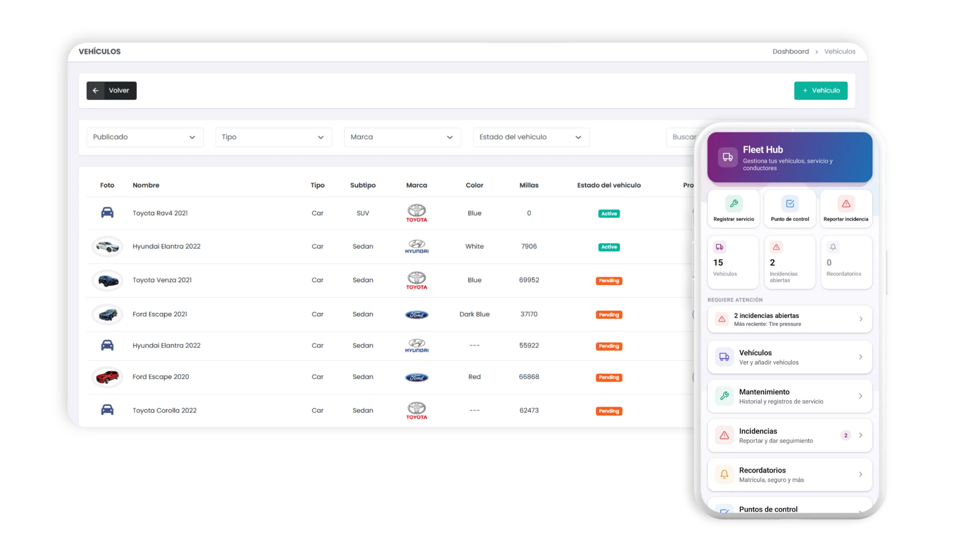Click the Ford Escape 2021 photo thumbnail
Viewport: 980px width, 551px height.
click(x=107, y=315)
